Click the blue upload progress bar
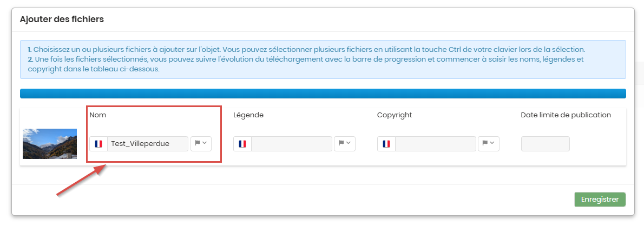 [323, 94]
